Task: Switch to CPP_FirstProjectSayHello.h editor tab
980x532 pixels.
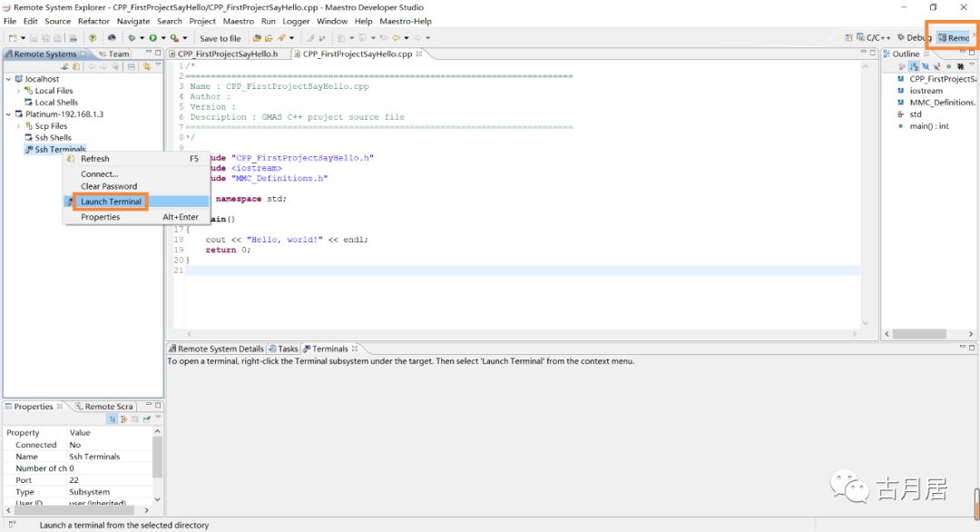Action: pos(228,54)
